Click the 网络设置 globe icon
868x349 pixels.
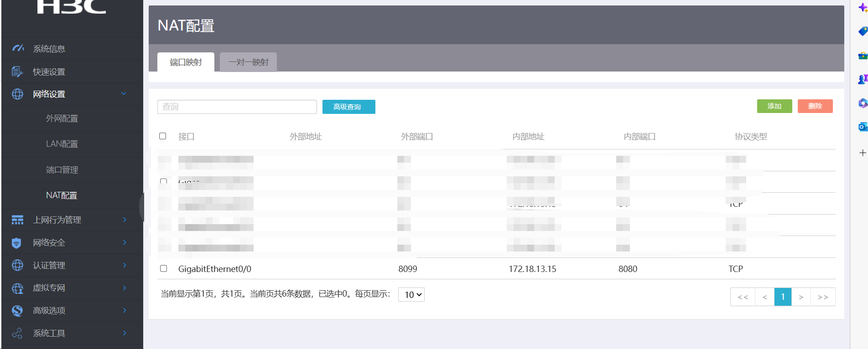coord(17,94)
